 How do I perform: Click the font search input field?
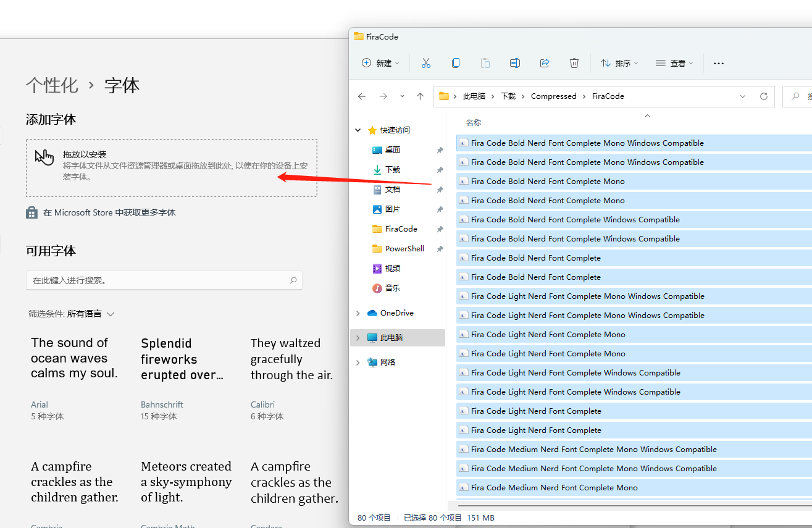(x=157, y=280)
